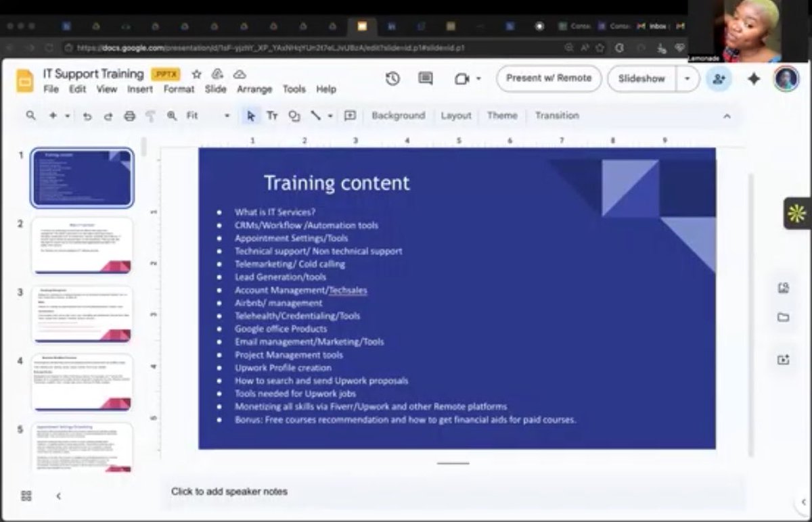Select the text box tool
Screen dimensions: 812x522
click(x=272, y=116)
